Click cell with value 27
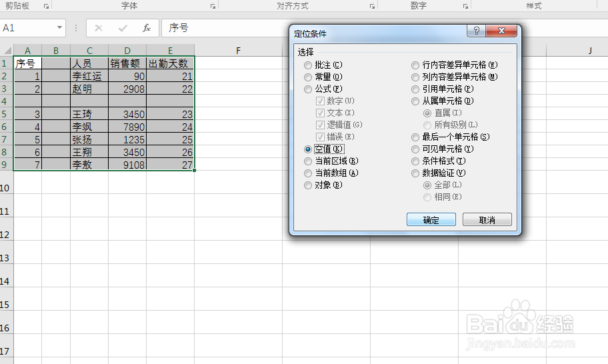Screen dimensions: 608x364 170,165
